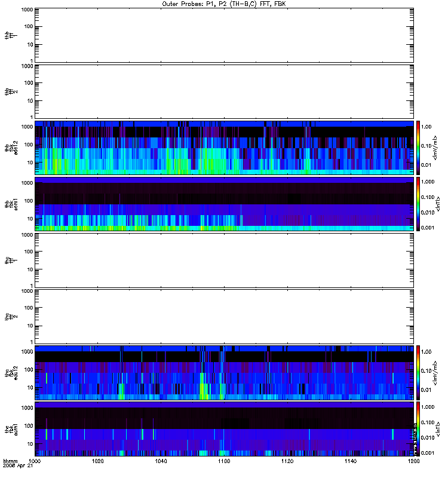The height and width of the screenshot is (478, 448).
Task: Click the thc edc12 panel color bar
Action: [x=418, y=373]
